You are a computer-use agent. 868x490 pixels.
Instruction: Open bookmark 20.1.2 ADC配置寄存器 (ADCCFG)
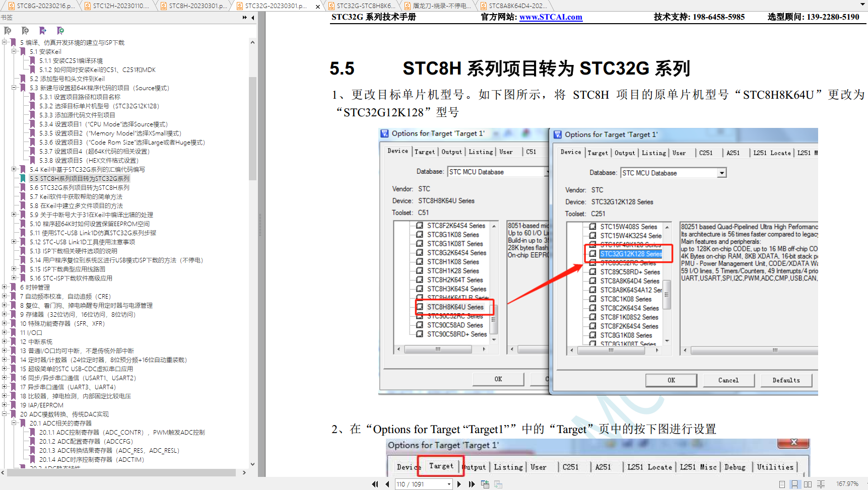pos(86,442)
